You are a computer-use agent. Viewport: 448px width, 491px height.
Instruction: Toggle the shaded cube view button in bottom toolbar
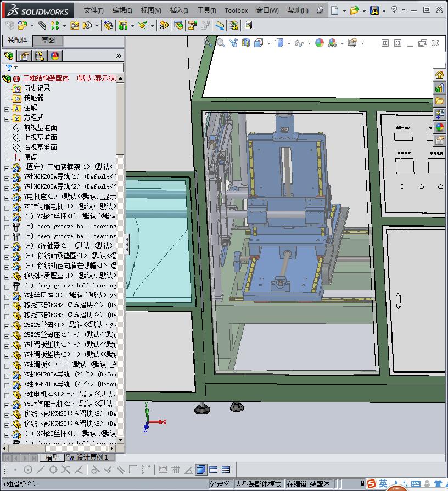(x=200, y=470)
